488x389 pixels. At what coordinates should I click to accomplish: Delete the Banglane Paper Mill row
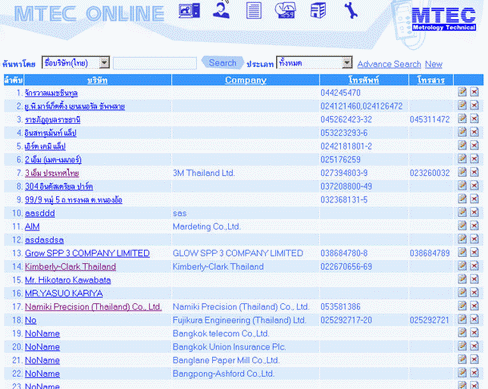(474, 359)
